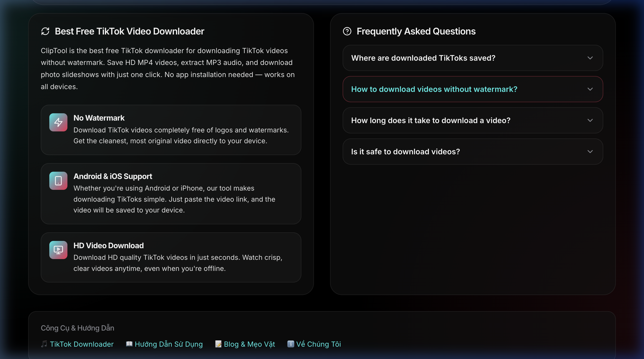Click the 'Download TikTok videos completely free of logos' description
Screen dimensions: 644x359
(x=181, y=135)
